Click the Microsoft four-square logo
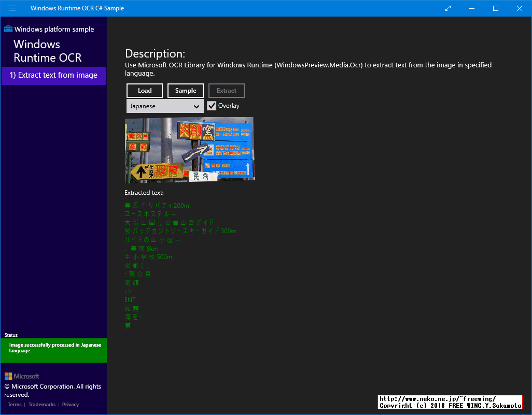 tap(8, 376)
